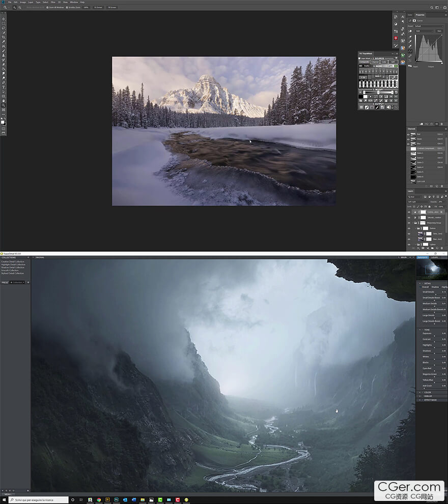Open the Windows Start menu
Image resolution: width=448 pixels, height=504 pixels.
[x=4, y=499]
